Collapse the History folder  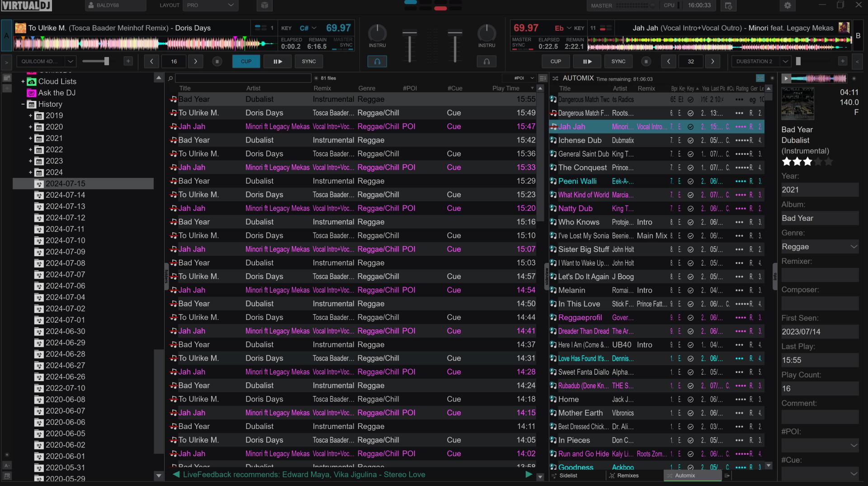[23, 104]
